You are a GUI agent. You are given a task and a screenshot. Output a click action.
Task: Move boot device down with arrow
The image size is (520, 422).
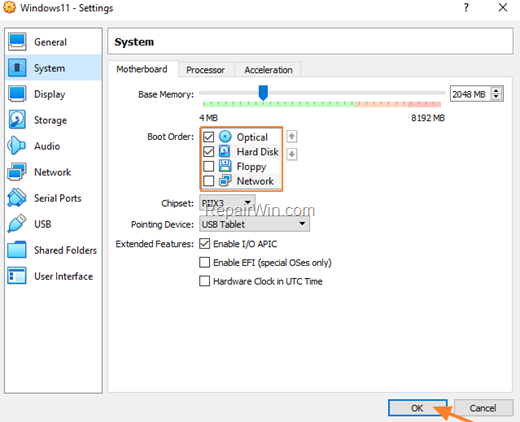coord(292,154)
